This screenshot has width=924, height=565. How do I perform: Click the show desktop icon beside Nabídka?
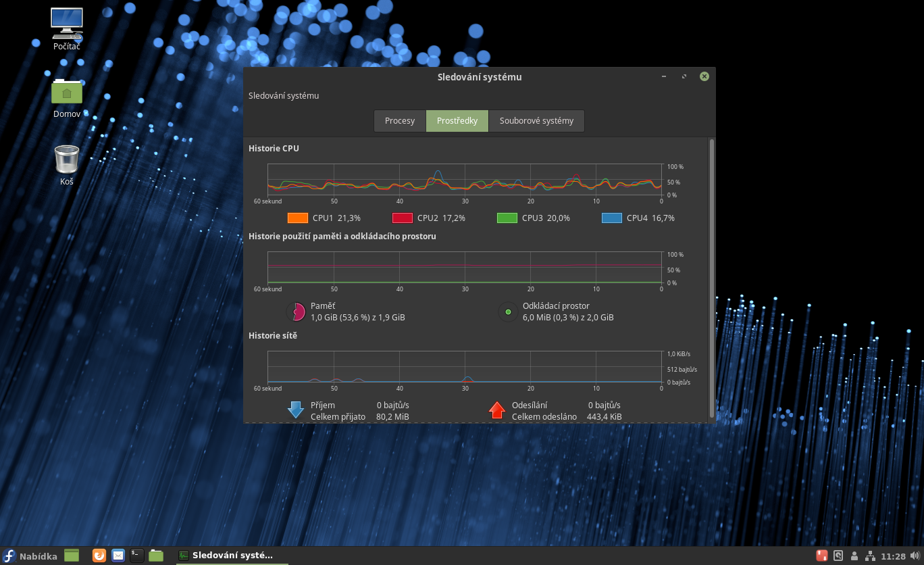click(72, 556)
